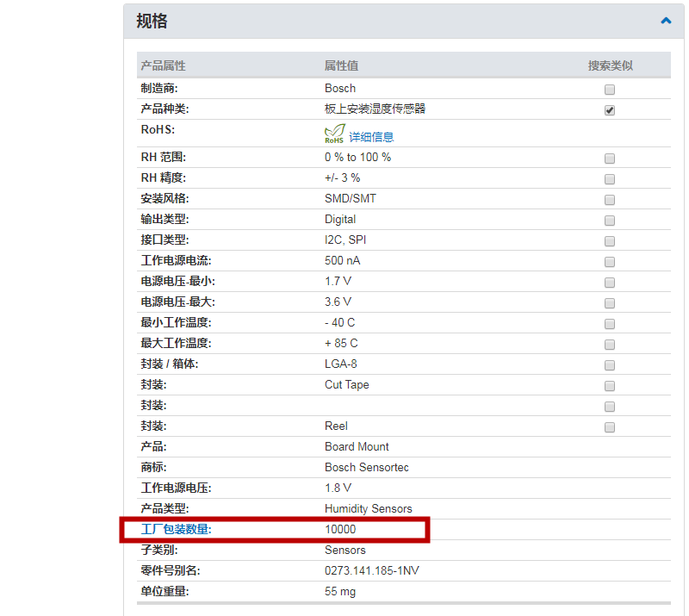Select the 电源电压-最小 1.7 V checkbox
This screenshot has width=689, height=616.
pyautogui.click(x=610, y=283)
